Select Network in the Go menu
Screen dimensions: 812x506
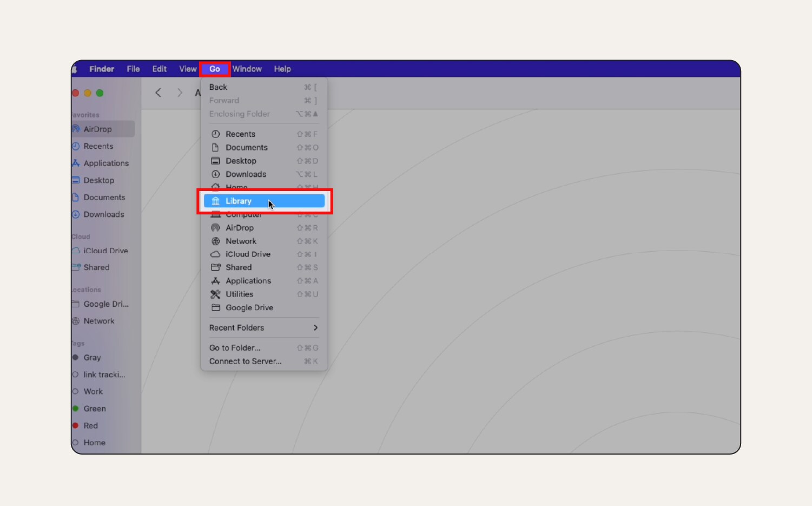click(264, 241)
